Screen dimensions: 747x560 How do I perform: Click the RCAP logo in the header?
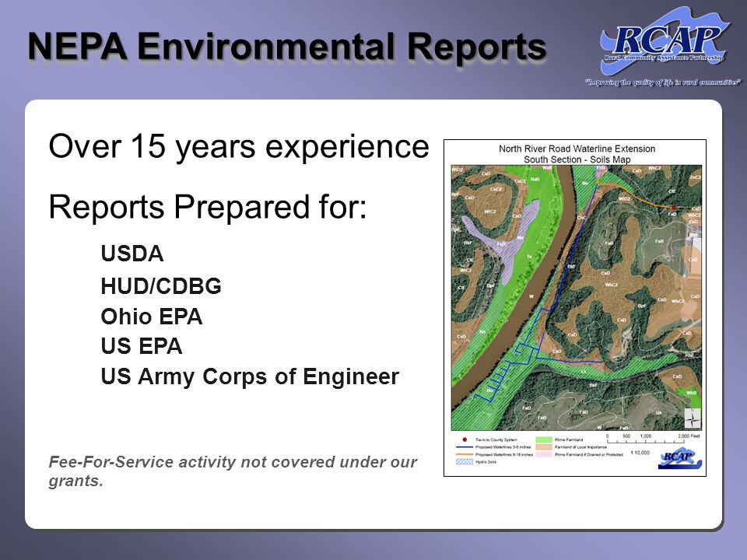pyautogui.click(x=665, y=42)
